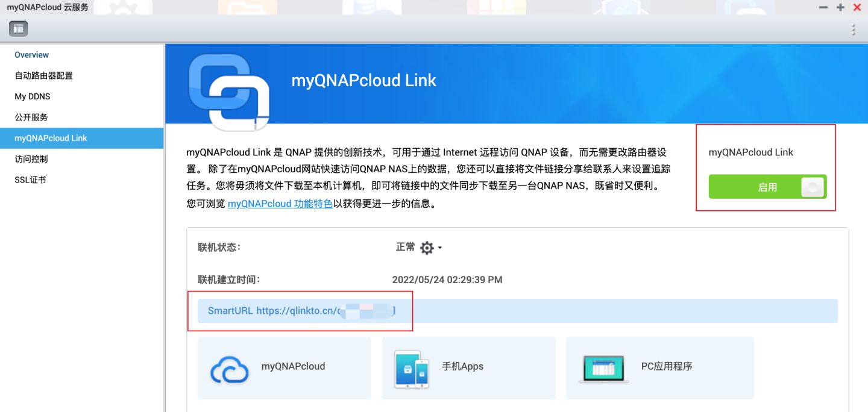Select Overview in the sidebar
Image resolution: width=868 pixels, height=412 pixels.
pyautogui.click(x=31, y=55)
